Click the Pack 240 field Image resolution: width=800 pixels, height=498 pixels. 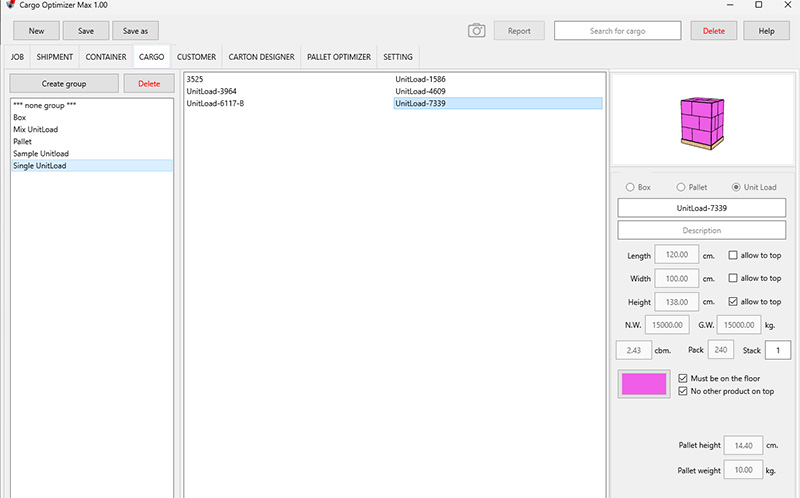pos(720,350)
